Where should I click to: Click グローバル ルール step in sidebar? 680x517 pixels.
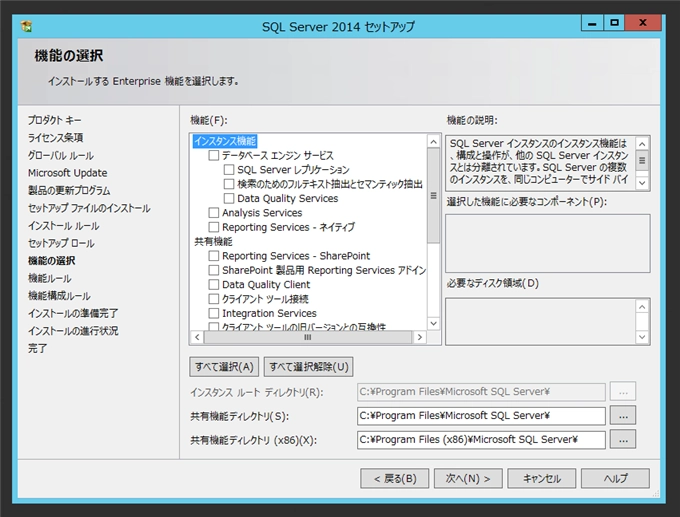[61, 155]
